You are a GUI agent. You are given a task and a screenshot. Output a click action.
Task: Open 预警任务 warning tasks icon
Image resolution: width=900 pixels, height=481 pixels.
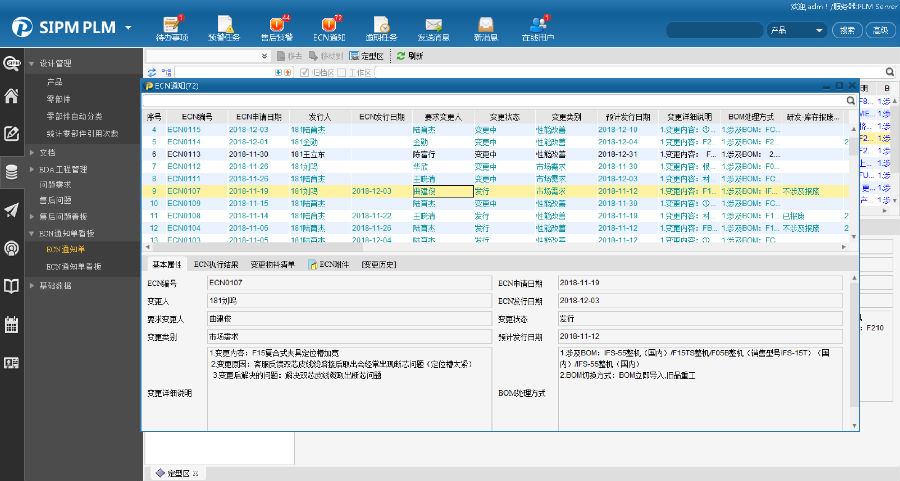tap(225, 25)
